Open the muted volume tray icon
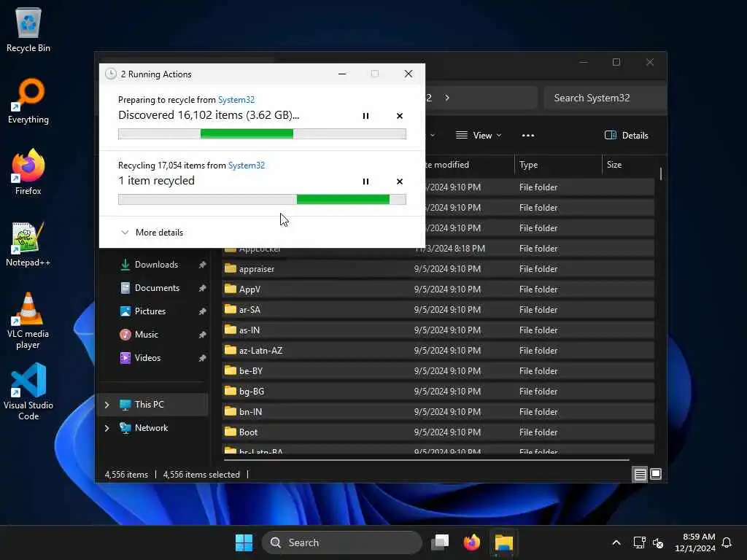The image size is (747, 560). point(658,542)
